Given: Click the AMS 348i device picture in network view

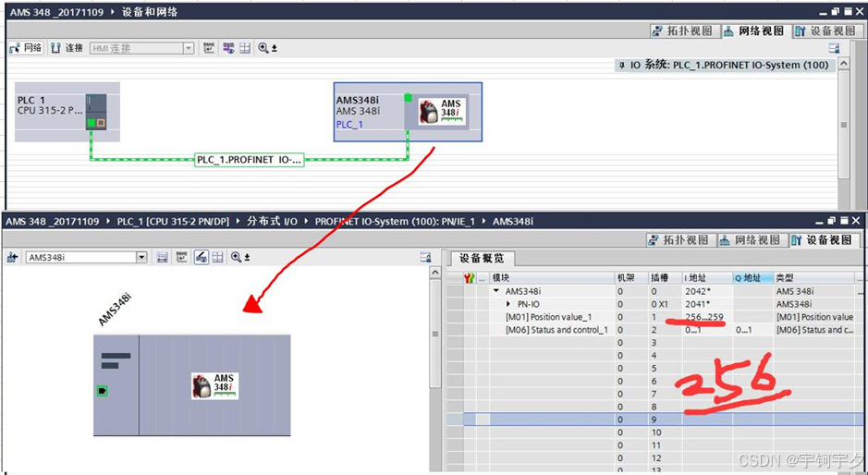Looking at the screenshot, I should 442,111.
